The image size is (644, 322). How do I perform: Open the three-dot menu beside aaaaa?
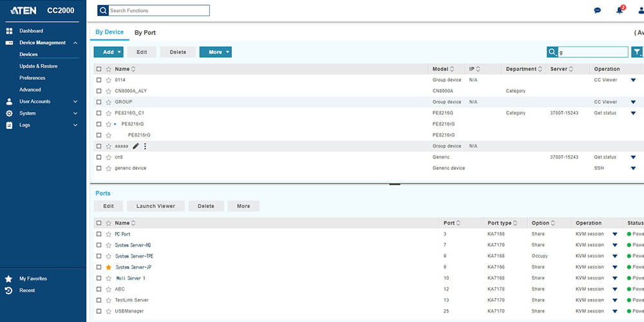click(145, 146)
